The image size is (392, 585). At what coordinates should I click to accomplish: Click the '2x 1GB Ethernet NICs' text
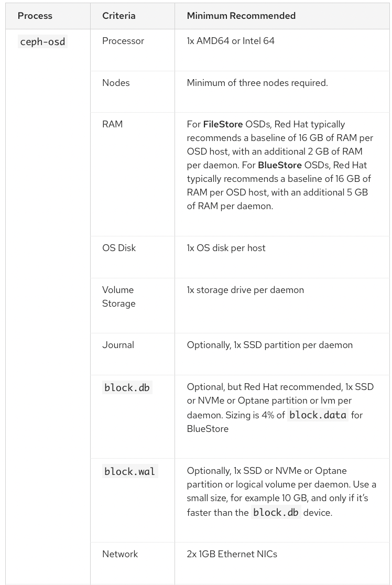(x=232, y=554)
